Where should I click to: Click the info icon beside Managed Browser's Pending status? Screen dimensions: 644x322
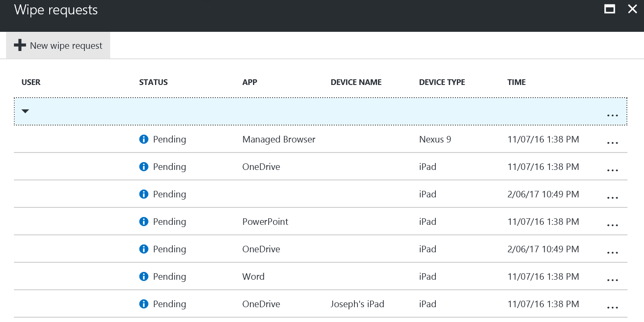click(144, 139)
